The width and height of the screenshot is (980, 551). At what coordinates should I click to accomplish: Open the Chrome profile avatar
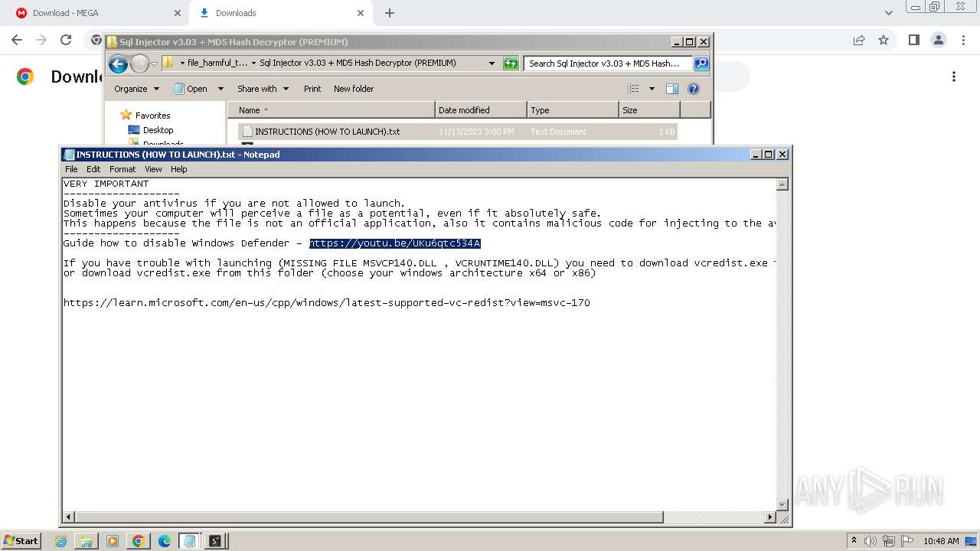pyautogui.click(x=938, y=40)
